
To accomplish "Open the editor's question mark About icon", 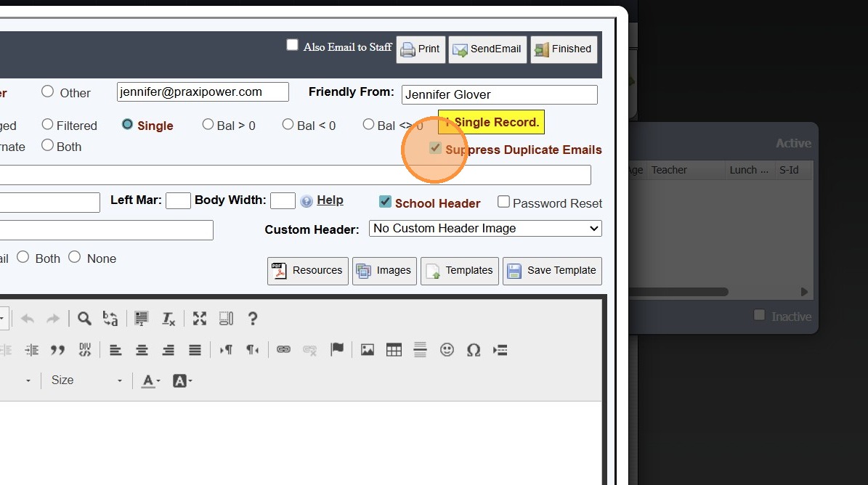I will pos(253,319).
